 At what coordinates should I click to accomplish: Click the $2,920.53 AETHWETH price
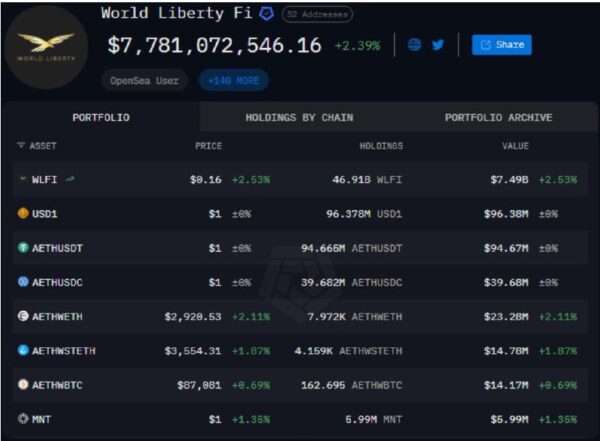click(x=193, y=317)
